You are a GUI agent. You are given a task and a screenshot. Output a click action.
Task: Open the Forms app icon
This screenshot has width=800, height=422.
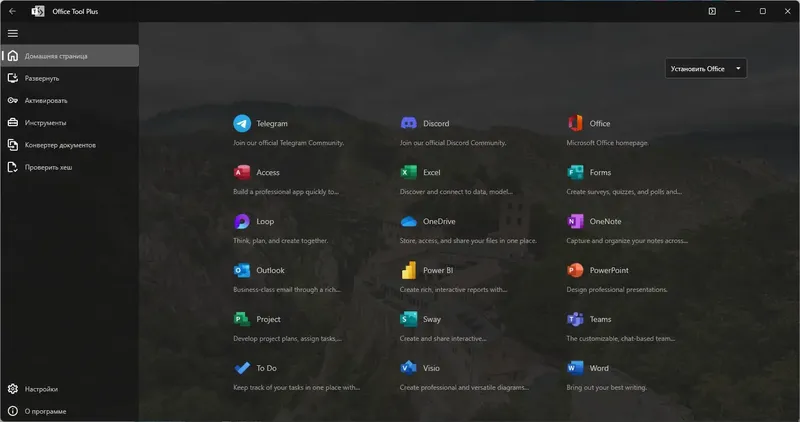pyautogui.click(x=576, y=172)
